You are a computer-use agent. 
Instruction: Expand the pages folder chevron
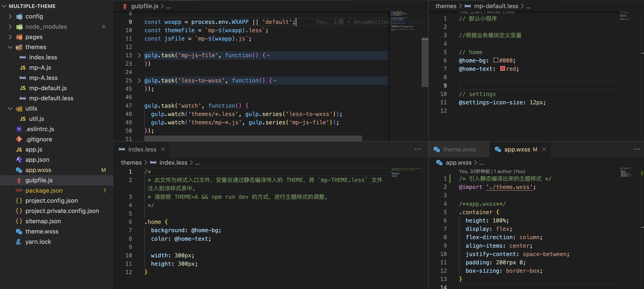(x=10, y=37)
